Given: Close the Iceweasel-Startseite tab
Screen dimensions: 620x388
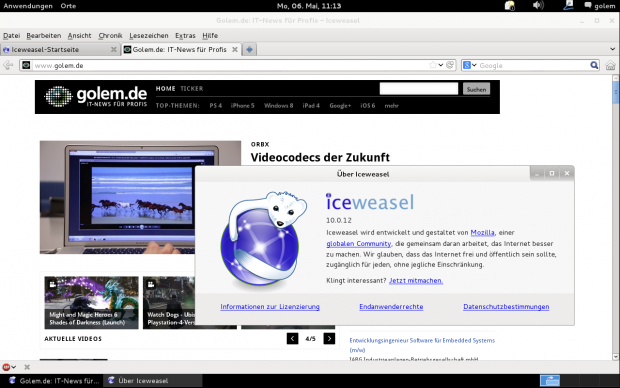Looking at the screenshot, I should coord(113,49).
